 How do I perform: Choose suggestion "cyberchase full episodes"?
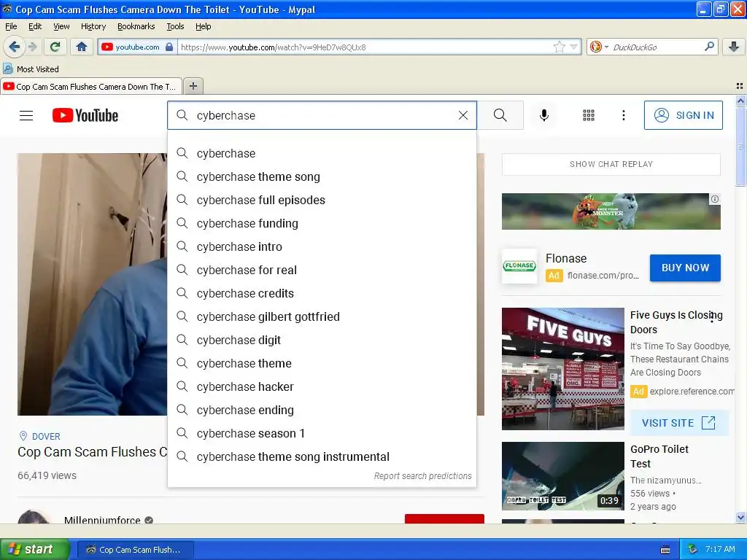[322, 200]
